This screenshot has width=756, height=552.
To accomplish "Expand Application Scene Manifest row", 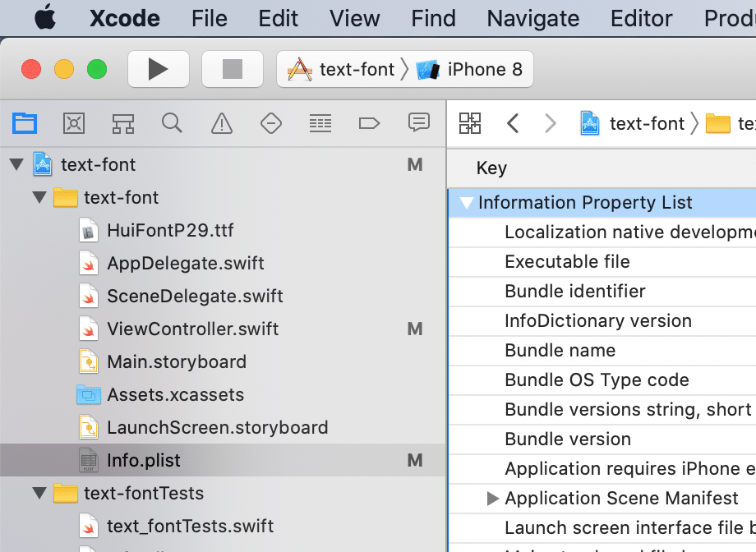I will pyautogui.click(x=492, y=499).
